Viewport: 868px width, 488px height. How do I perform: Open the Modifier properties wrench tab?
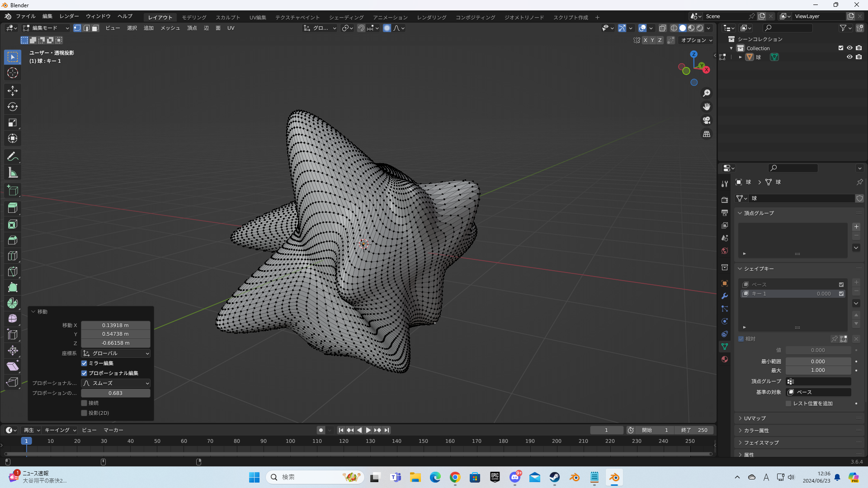pyautogui.click(x=725, y=296)
